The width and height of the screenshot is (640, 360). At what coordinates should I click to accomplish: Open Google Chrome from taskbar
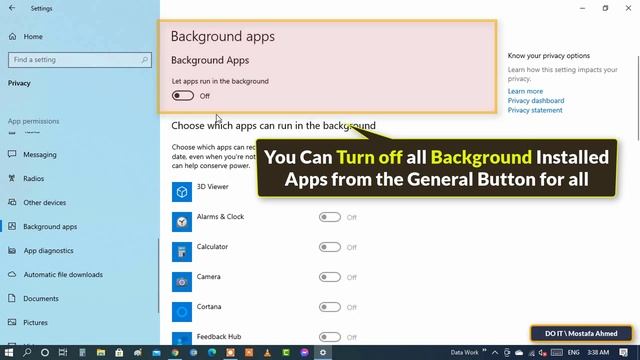tap(175, 352)
